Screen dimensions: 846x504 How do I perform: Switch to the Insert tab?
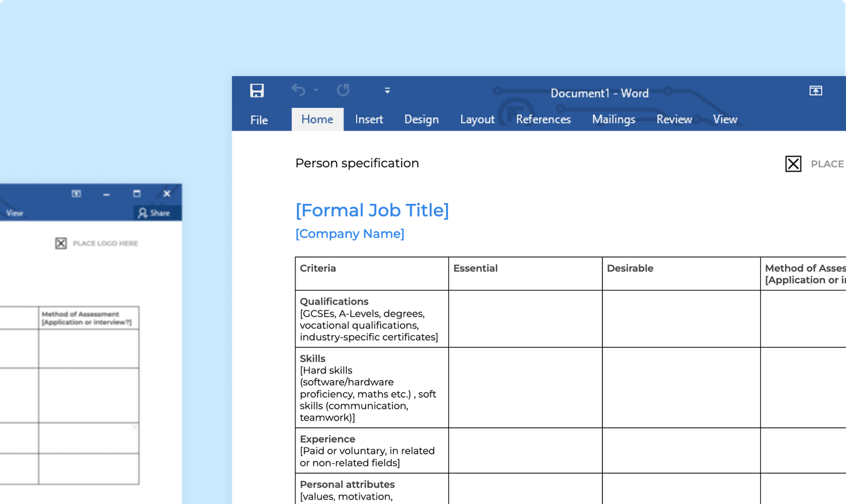tap(369, 119)
